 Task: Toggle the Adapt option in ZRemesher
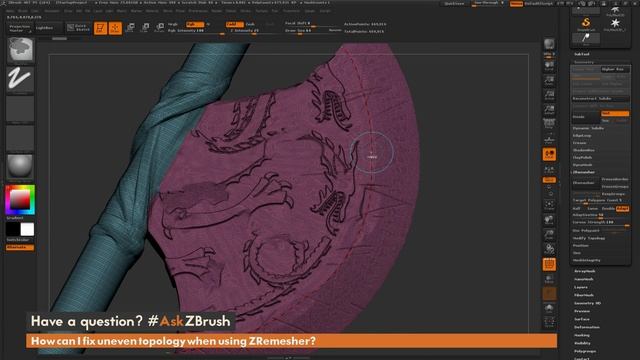[x=622, y=209]
